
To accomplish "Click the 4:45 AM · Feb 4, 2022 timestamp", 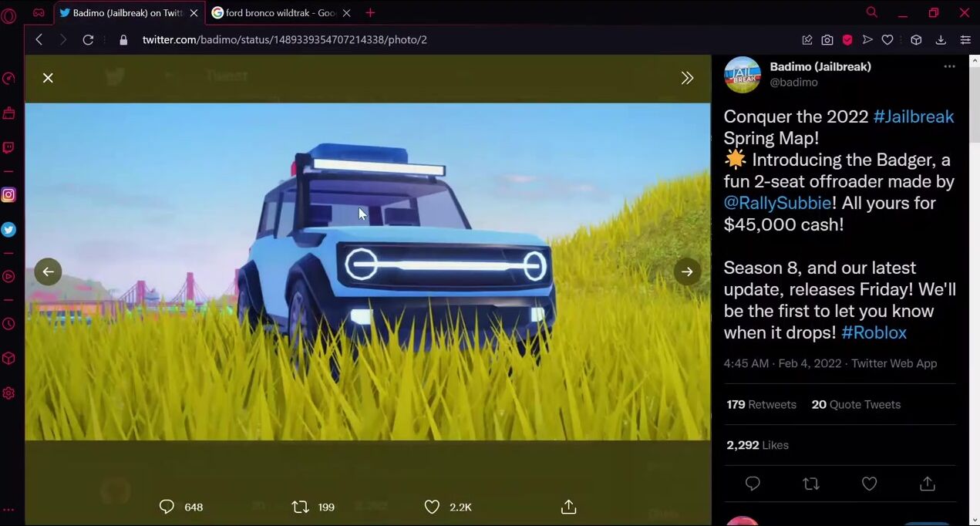I will (783, 363).
